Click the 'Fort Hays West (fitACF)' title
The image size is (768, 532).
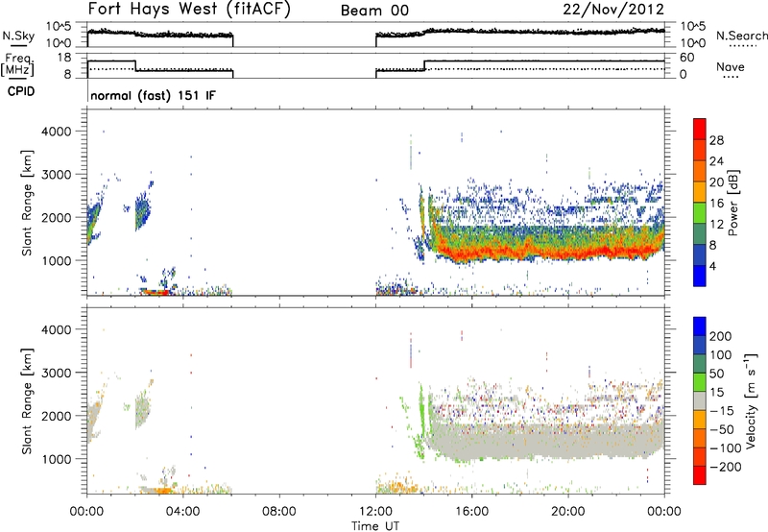[189, 10]
